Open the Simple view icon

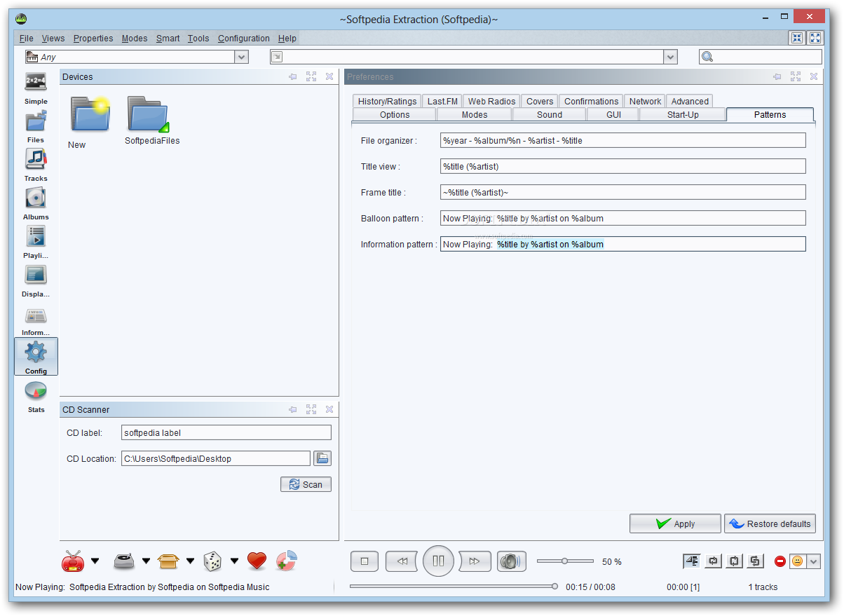(36, 88)
